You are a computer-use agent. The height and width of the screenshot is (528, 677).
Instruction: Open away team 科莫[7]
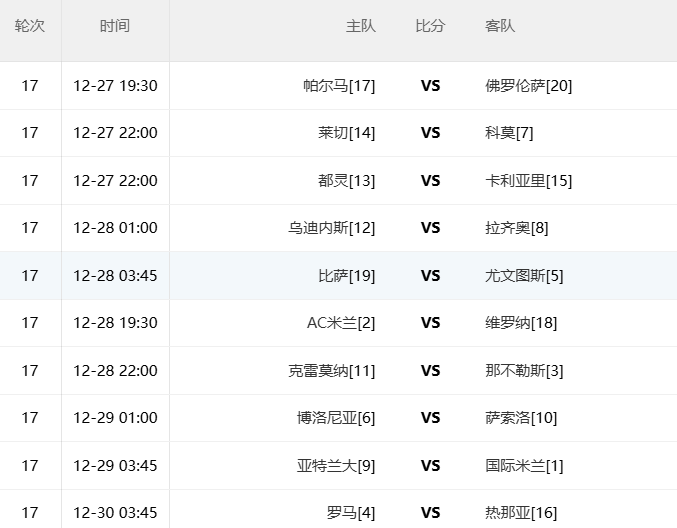[509, 133]
